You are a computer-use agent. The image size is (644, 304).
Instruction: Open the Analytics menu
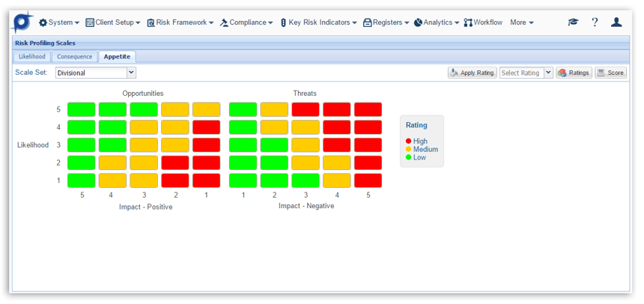click(x=437, y=22)
